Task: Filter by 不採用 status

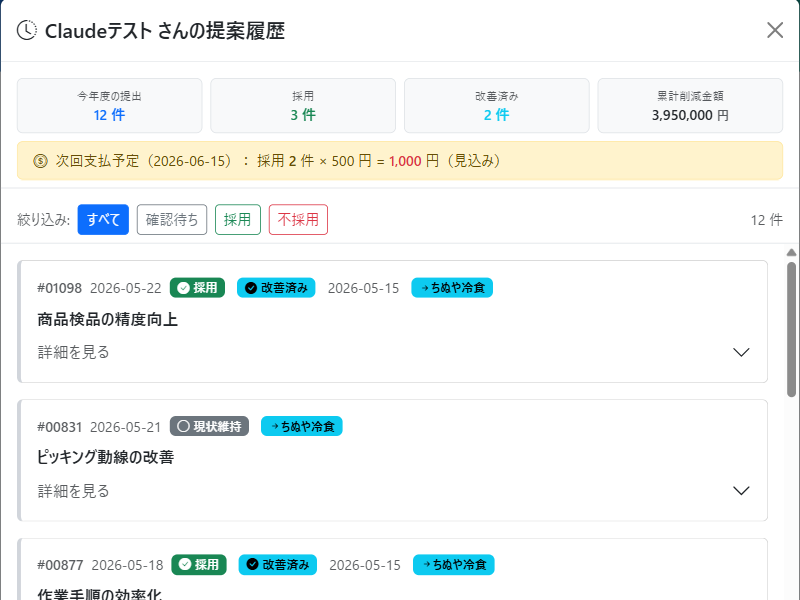Action: tap(298, 219)
